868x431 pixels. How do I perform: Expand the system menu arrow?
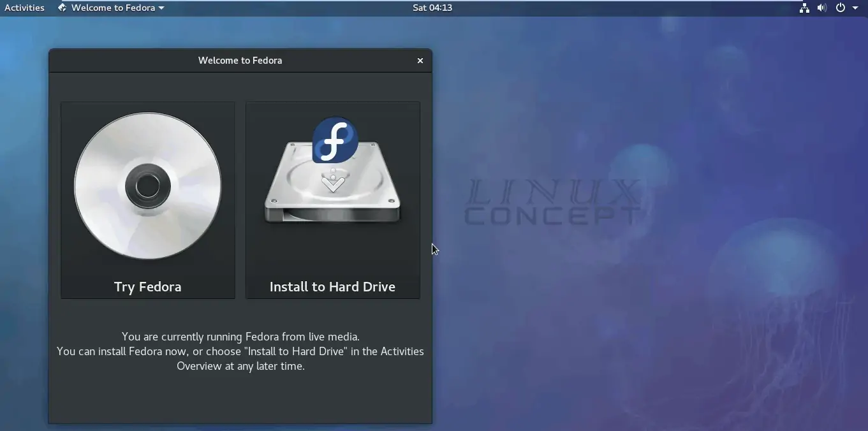pos(855,8)
